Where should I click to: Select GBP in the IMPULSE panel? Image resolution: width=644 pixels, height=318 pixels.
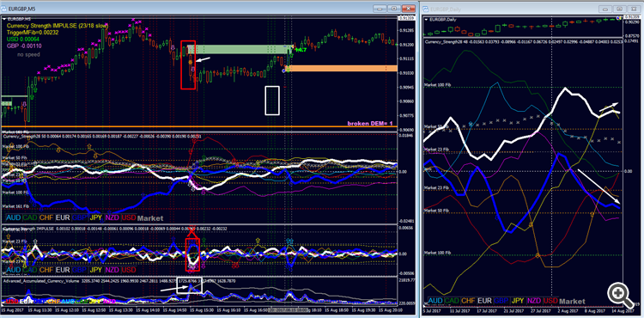point(80,270)
